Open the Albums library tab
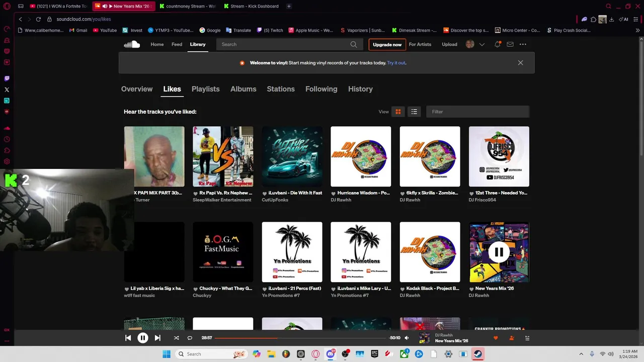Image resolution: width=644 pixels, height=362 pixels. pos(244,89)
